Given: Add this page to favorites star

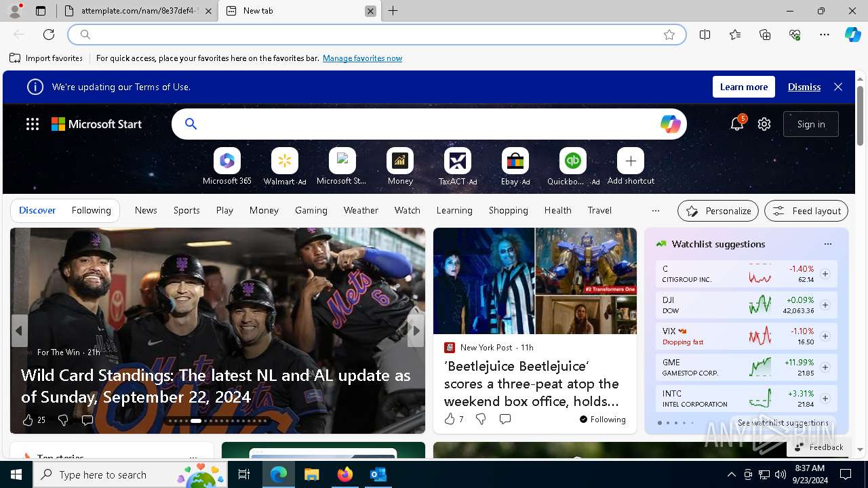Looking at the screenshot, I should [669, 35].
